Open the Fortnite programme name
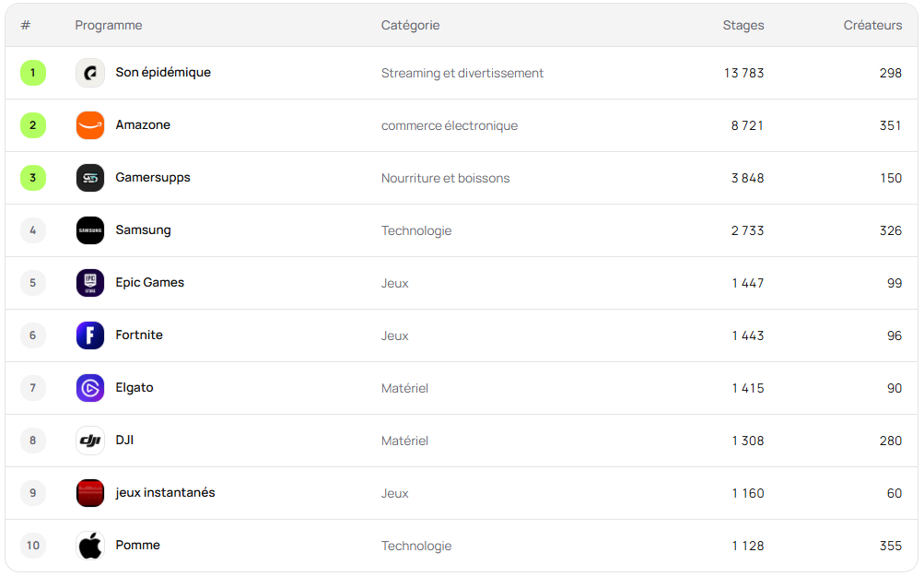This screenshot has width=924, height=576. click(x=139, y=335)
